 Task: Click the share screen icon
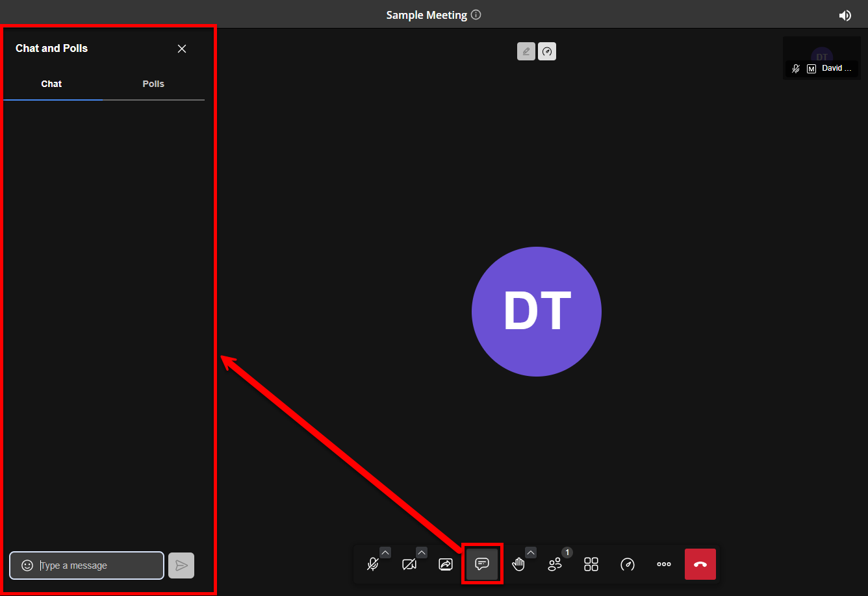point(446,564)
